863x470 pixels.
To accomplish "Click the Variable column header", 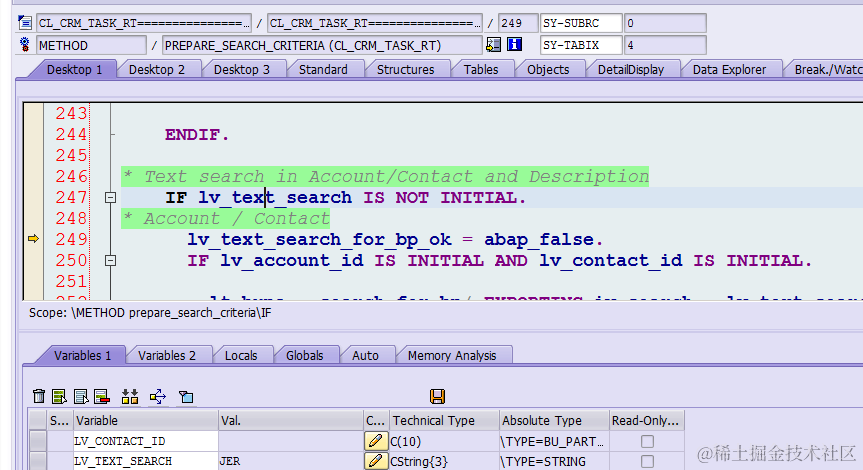I will 146,420.
